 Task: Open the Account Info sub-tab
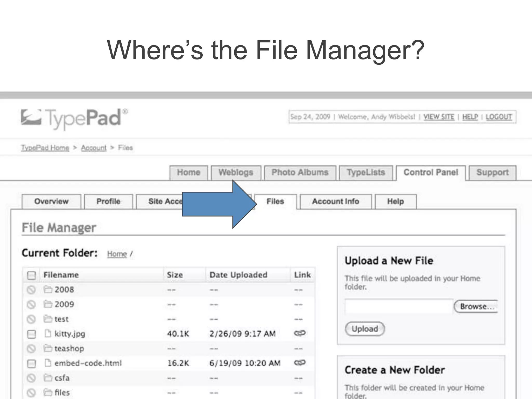click(x=336, y=201)
